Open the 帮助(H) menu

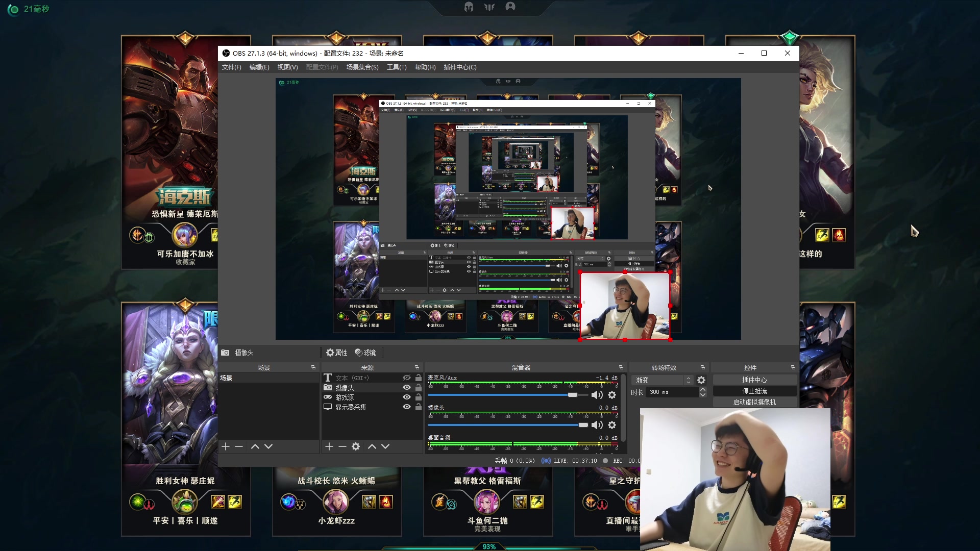(x=425, y=67)
